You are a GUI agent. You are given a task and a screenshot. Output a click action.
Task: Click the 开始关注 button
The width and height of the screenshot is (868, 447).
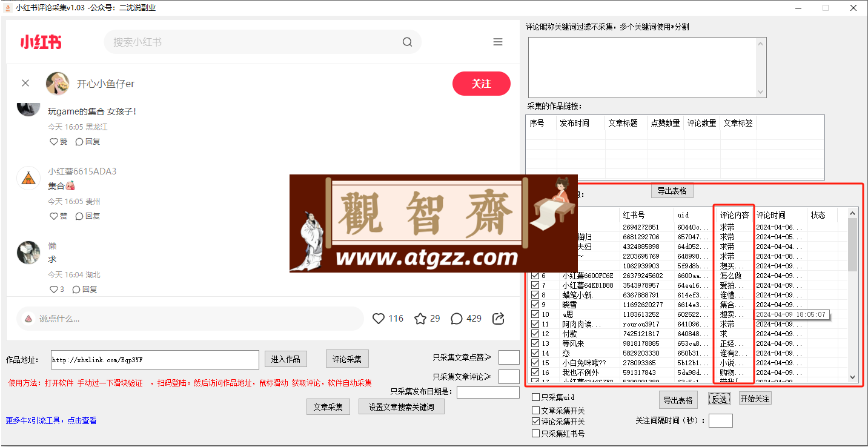[755, 399]
